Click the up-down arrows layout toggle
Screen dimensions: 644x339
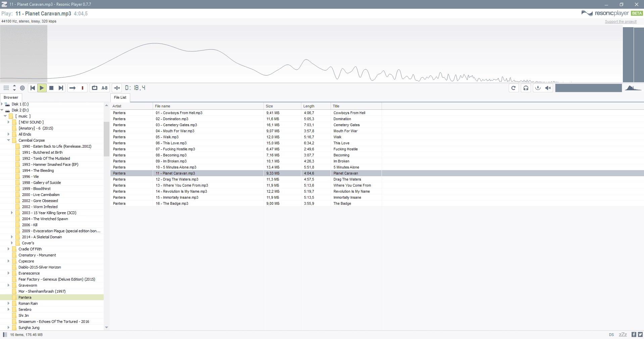coord(14,88)
